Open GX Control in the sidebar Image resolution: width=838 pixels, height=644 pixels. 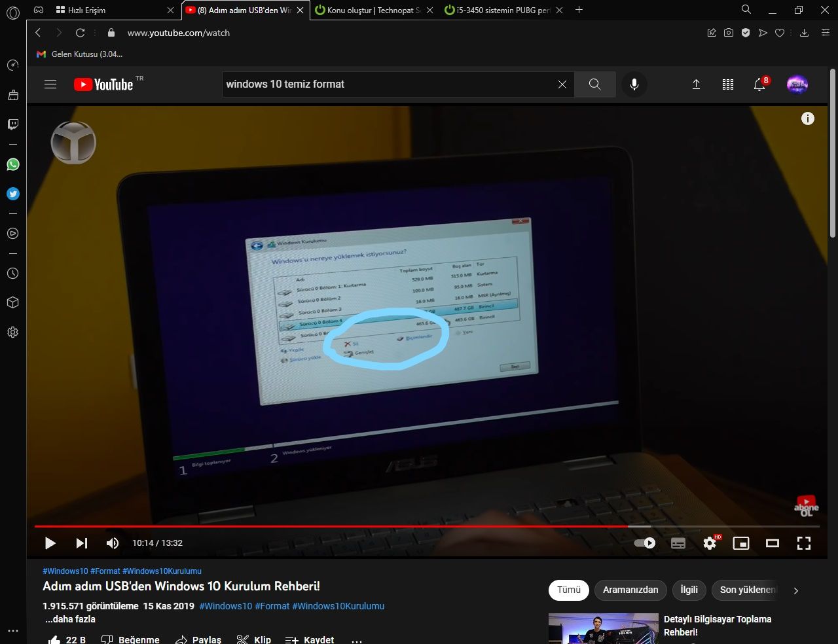point(13,65)
